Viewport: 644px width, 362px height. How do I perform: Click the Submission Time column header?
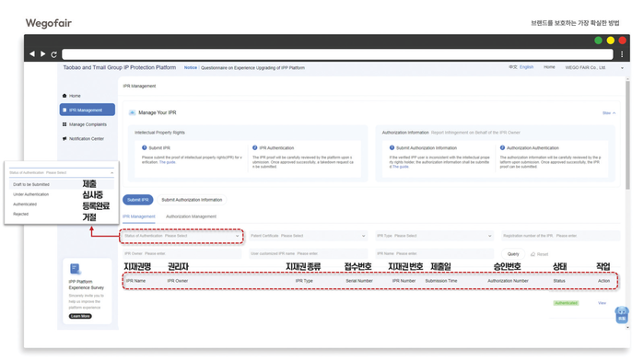pos(441,281)
